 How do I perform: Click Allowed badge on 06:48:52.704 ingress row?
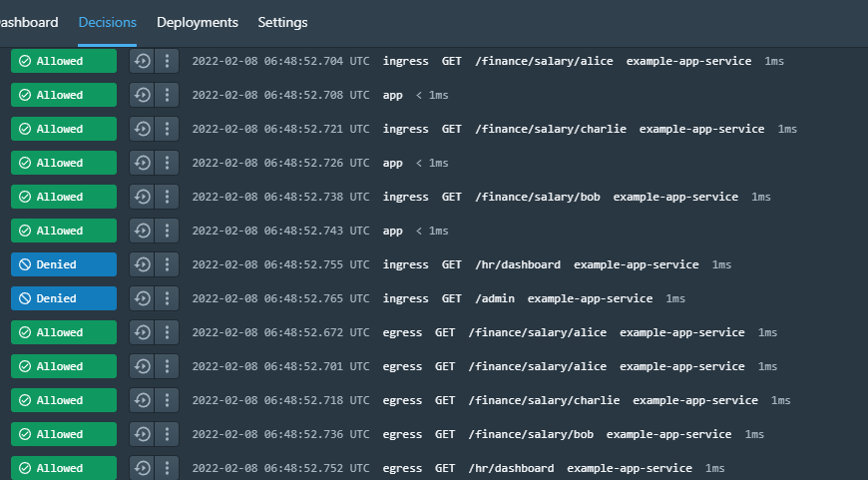64,61
